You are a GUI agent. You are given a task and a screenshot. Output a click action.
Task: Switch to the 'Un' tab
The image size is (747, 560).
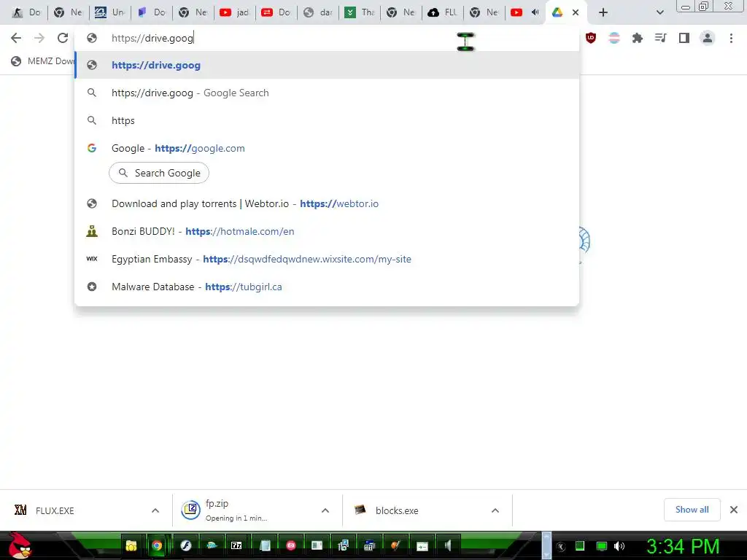coord(109,12)
